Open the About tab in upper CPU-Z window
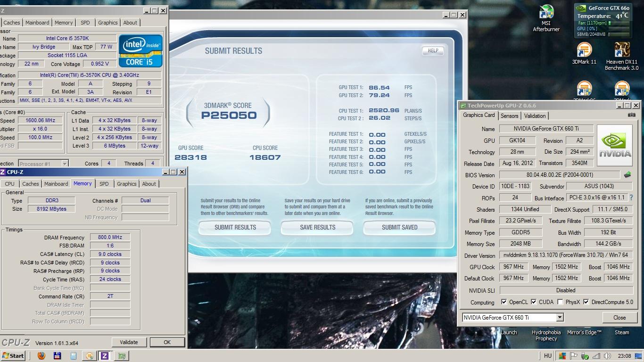 click(130, 23)
